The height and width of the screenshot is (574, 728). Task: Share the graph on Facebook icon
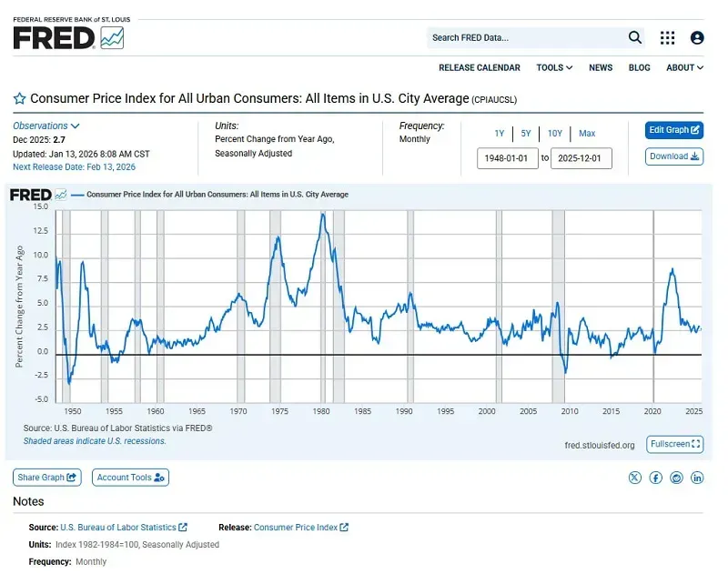click(x=655, y=478)
